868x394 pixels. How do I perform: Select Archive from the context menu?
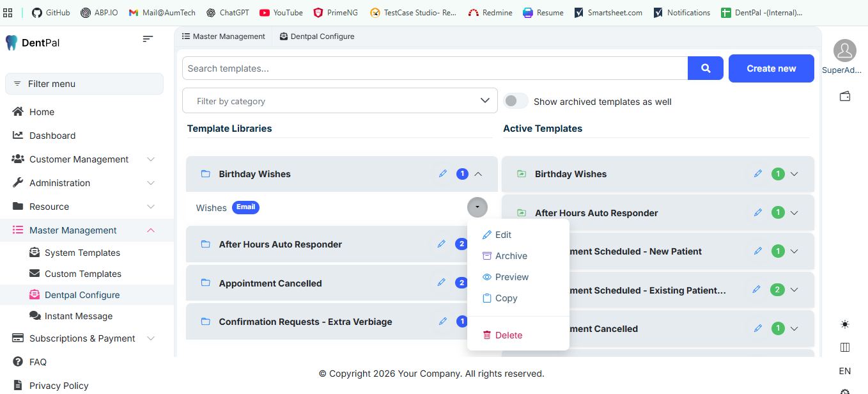coord(511,256)
